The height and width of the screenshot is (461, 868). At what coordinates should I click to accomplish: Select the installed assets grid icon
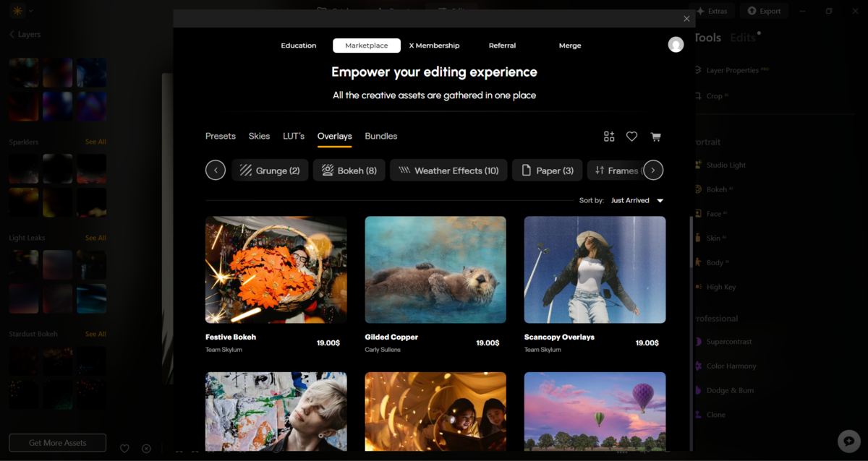[608, 136]
